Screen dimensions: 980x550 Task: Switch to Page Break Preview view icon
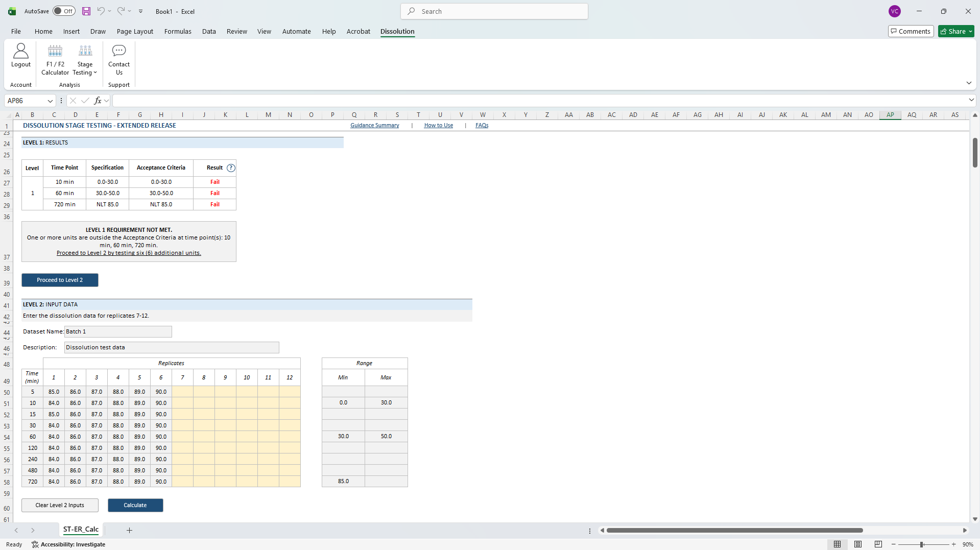tap(878, 544)
